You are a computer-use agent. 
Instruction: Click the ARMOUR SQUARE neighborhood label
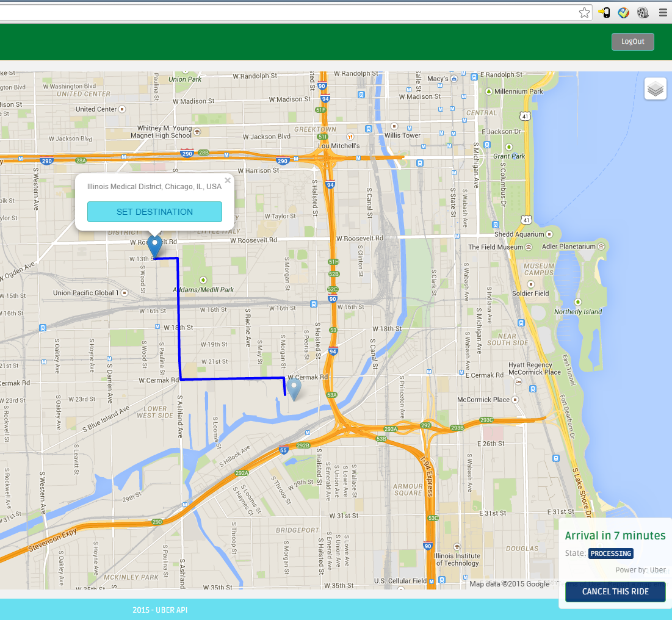[x=408, y=490]
